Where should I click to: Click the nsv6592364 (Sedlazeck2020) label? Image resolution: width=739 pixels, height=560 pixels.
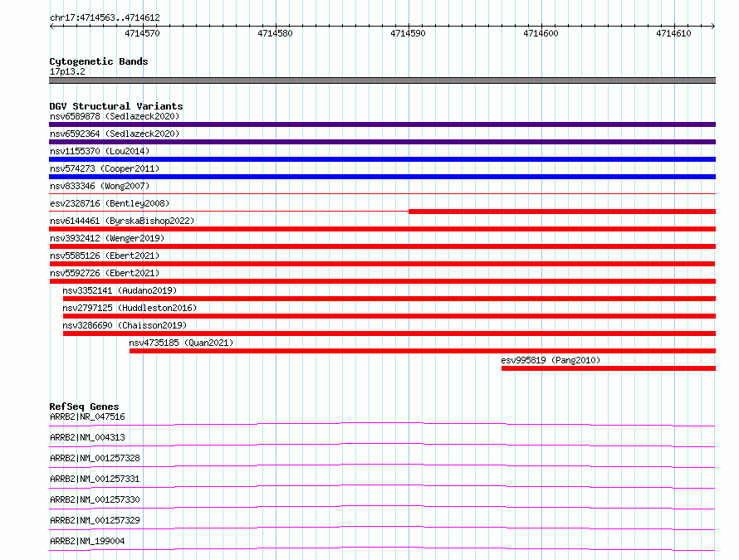(x=115, y=134)
